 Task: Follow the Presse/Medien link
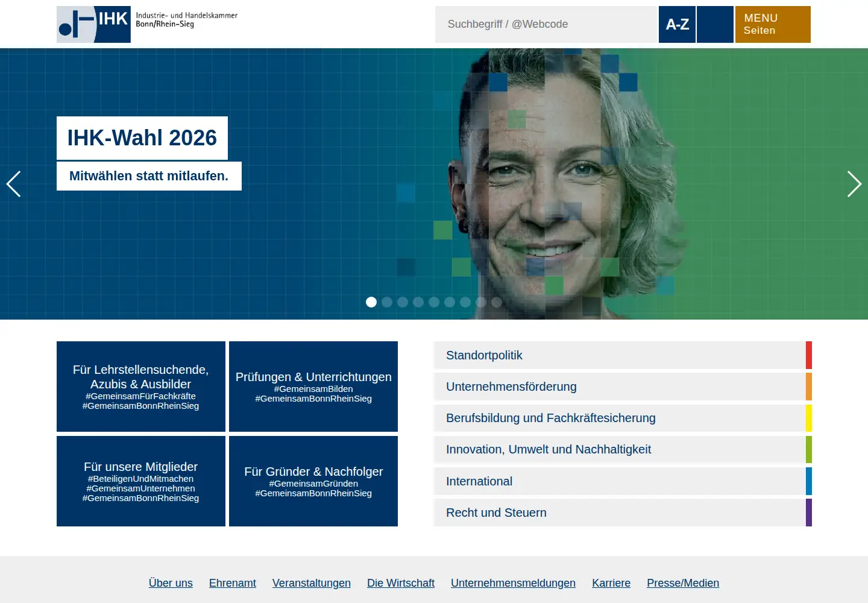683,583
